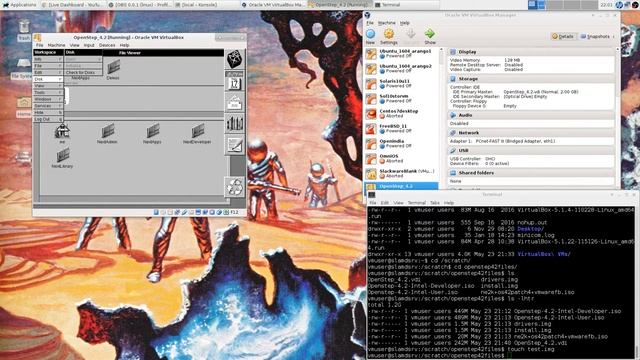Select the OpenStep_4.2 VM entry
The width and height of the screenshot is (640, 360).
402,186
